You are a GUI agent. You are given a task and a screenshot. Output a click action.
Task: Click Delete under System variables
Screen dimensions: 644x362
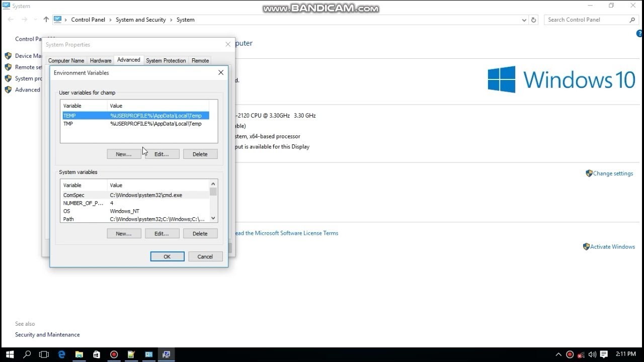pyautogui.click(x=200, y=233)
